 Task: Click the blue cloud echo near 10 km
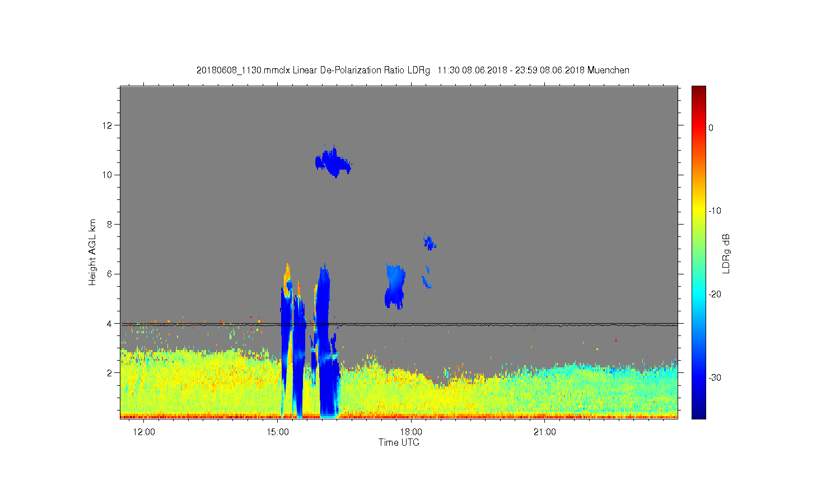pos(333,162)
